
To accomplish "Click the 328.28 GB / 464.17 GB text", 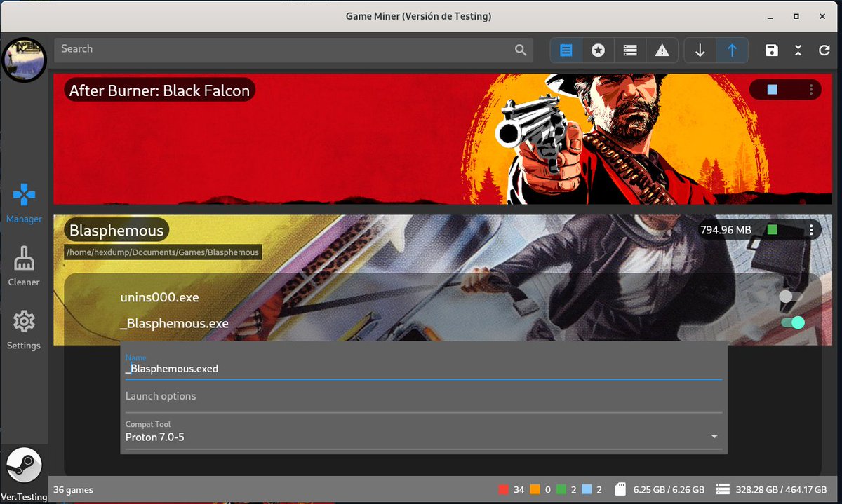I will (781, 489).
